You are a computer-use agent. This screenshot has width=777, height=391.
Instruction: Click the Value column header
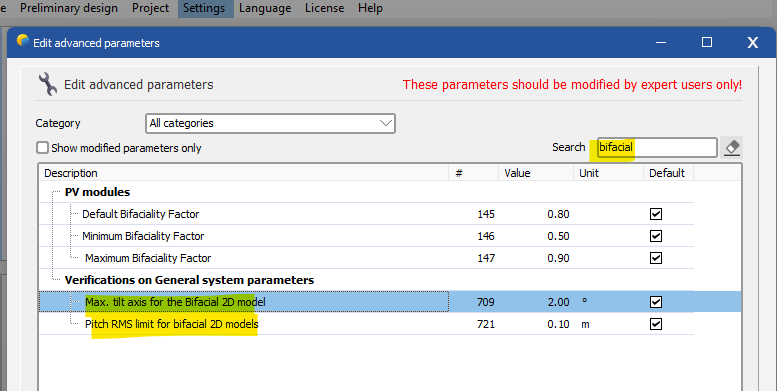(536, 173)
